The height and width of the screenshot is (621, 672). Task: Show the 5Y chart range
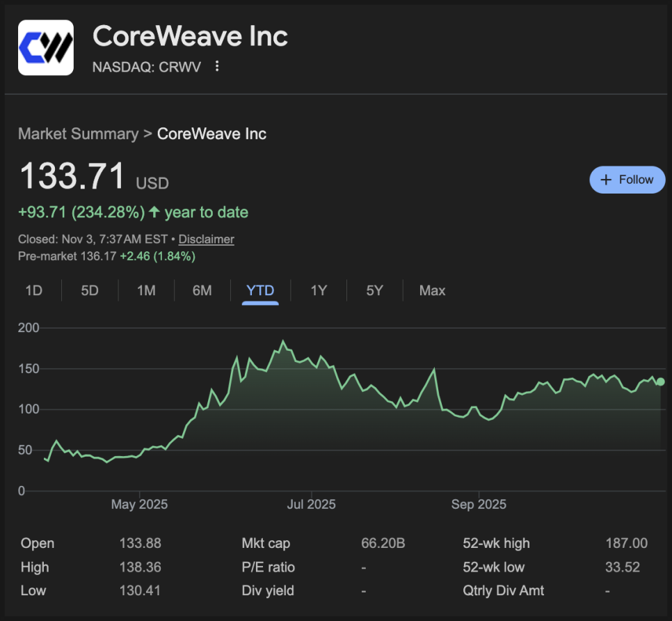[x=374, y=290]
